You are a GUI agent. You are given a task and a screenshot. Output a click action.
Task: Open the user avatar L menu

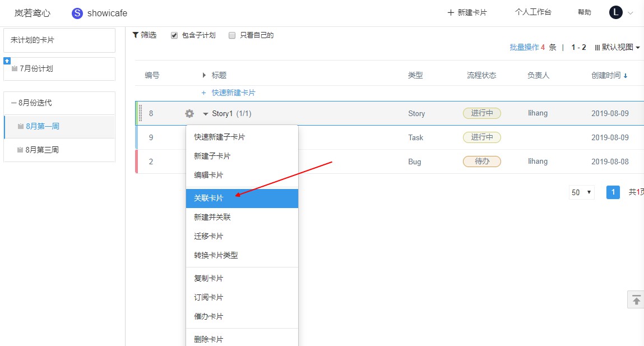(x=616, y=12)
